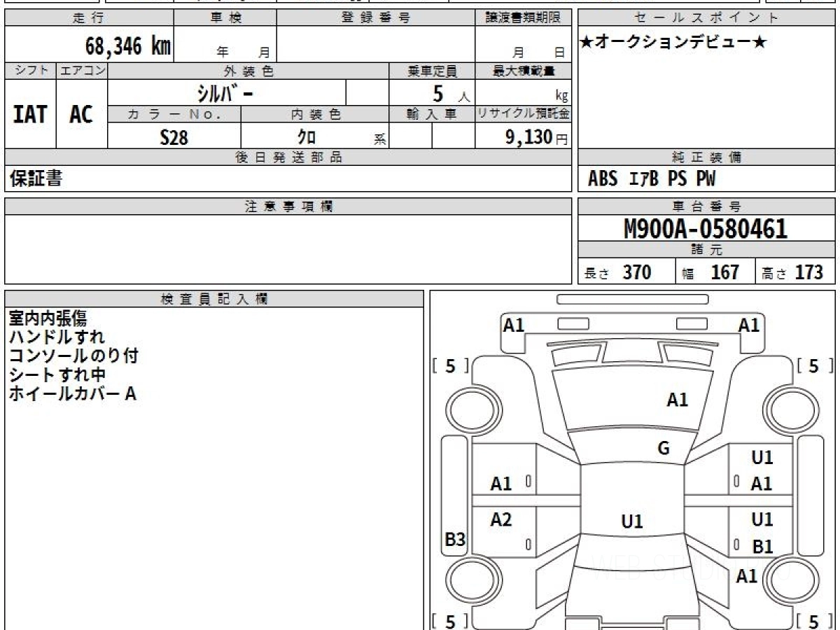Click the カラーNo. header
Image resolution: width=840 pixels, height=630 pixels.
[174, 114]
